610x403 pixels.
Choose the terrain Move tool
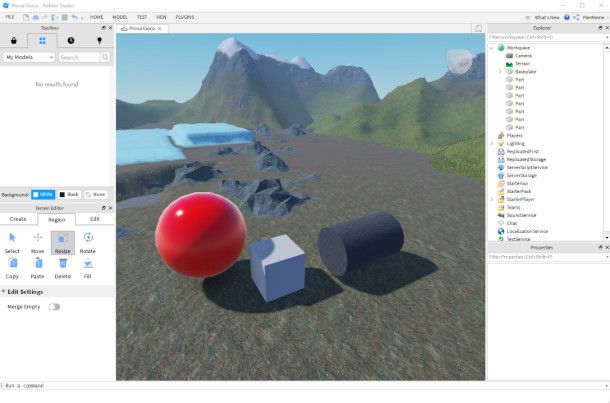click(37, 243)
